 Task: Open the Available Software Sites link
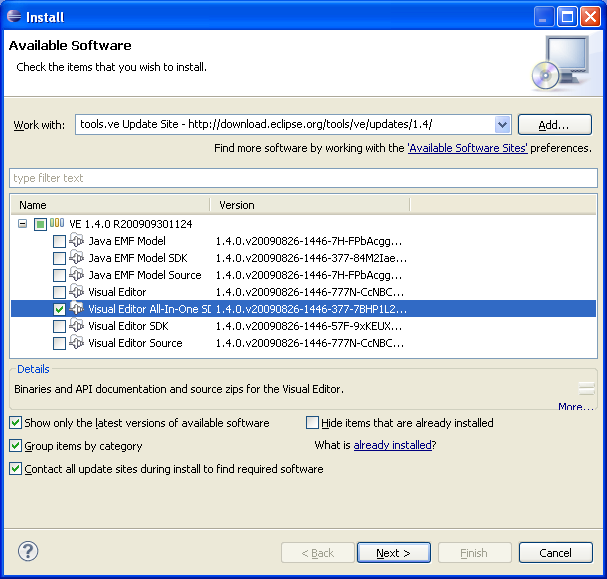click(468, 148)
